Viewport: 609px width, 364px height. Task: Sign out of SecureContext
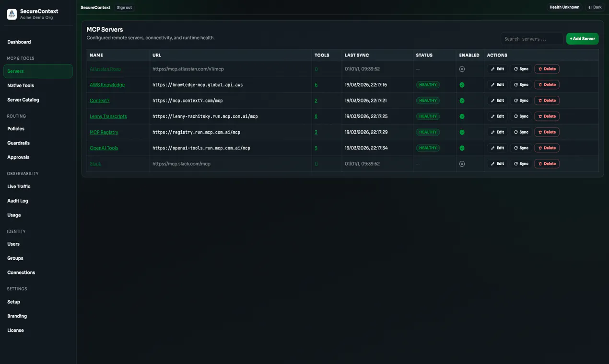[125, 8]
